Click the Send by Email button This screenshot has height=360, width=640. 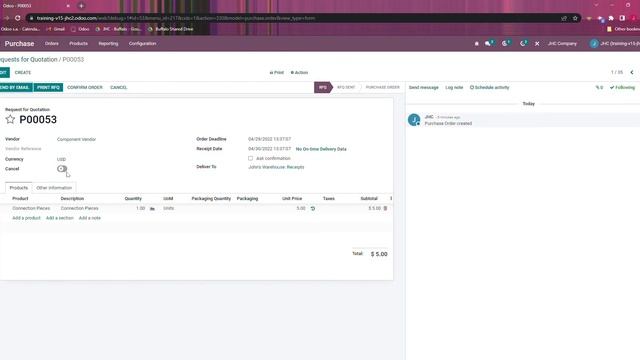pyautogui.click(x=16, y=87)
